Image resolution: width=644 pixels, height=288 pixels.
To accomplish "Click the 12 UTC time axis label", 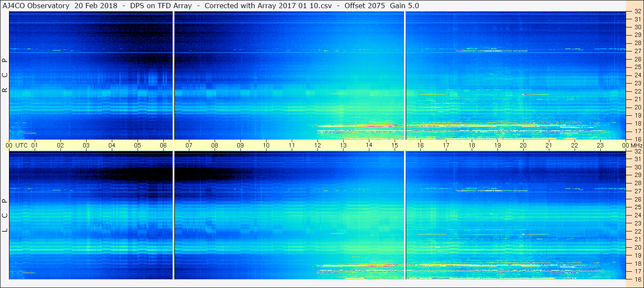I will (318, 145).
